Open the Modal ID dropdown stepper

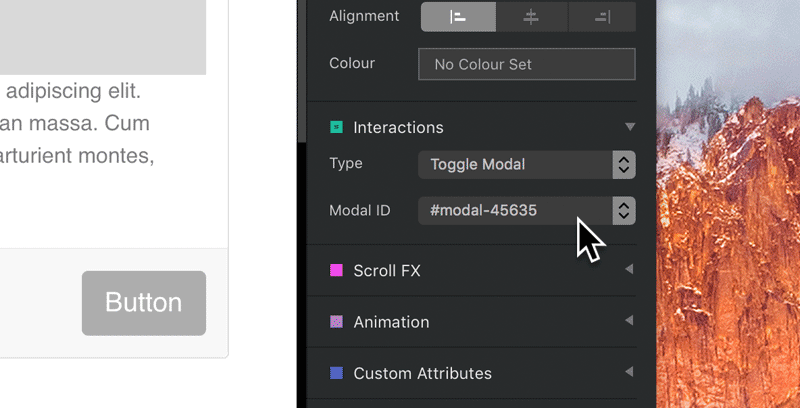tap(623, 211)
